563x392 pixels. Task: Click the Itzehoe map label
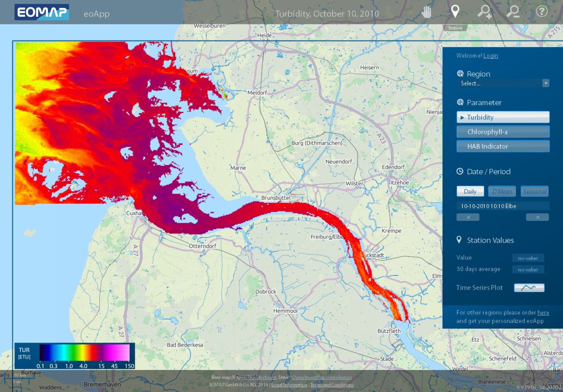(399, 182)
